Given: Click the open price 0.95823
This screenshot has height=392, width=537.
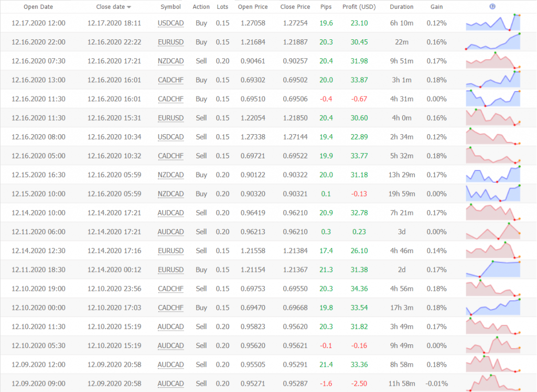Looking at the screenshot, I should [253, 327].
